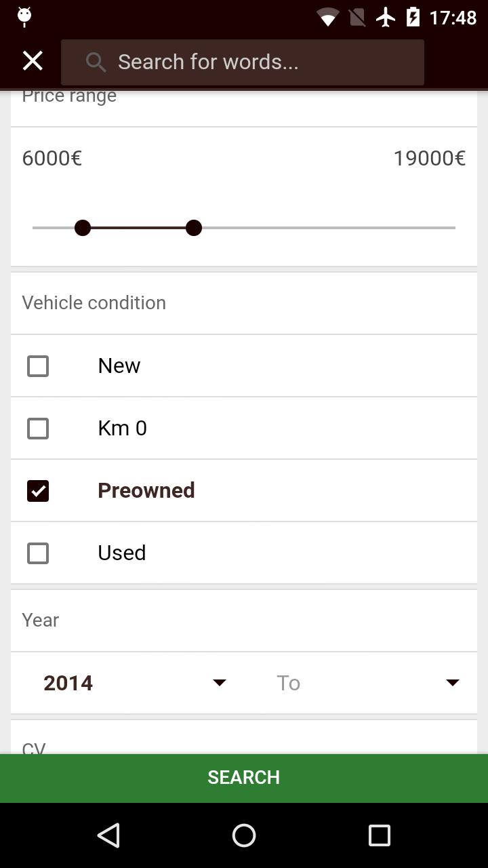The width and height of the screenshot is (488, 868).
Task: Expand the year To dropdown
Action: 367,683
